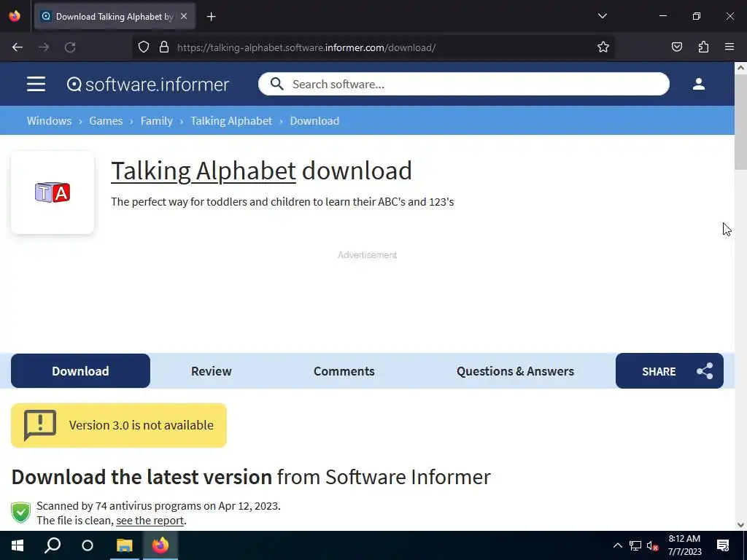Click into the Search software field

click(x=464, y=85)
